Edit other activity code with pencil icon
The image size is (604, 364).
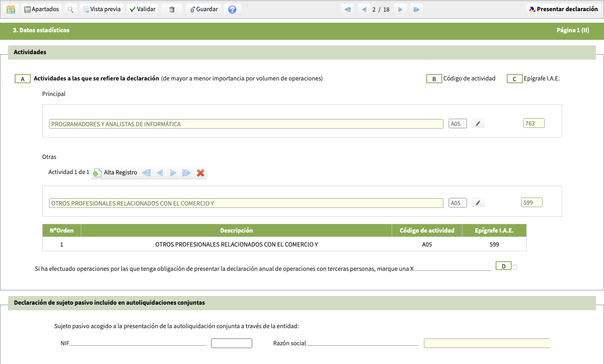click(x=478, y=203)
